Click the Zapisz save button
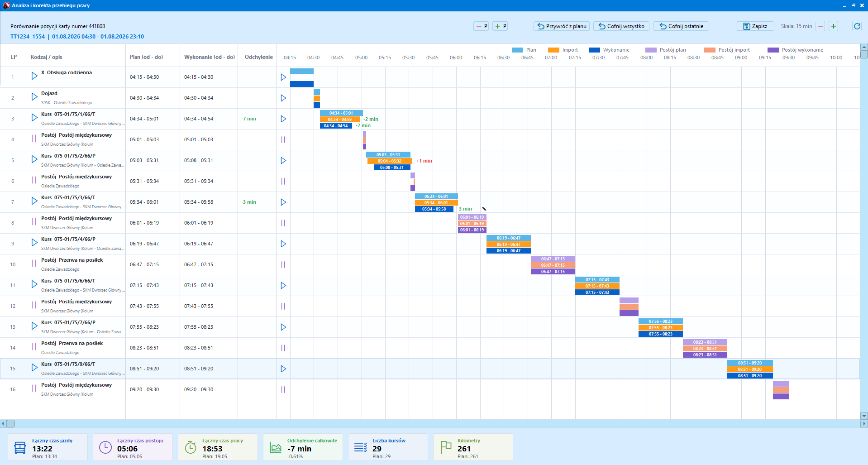Viewport: 868px width, 465px height. pos(755,26)
